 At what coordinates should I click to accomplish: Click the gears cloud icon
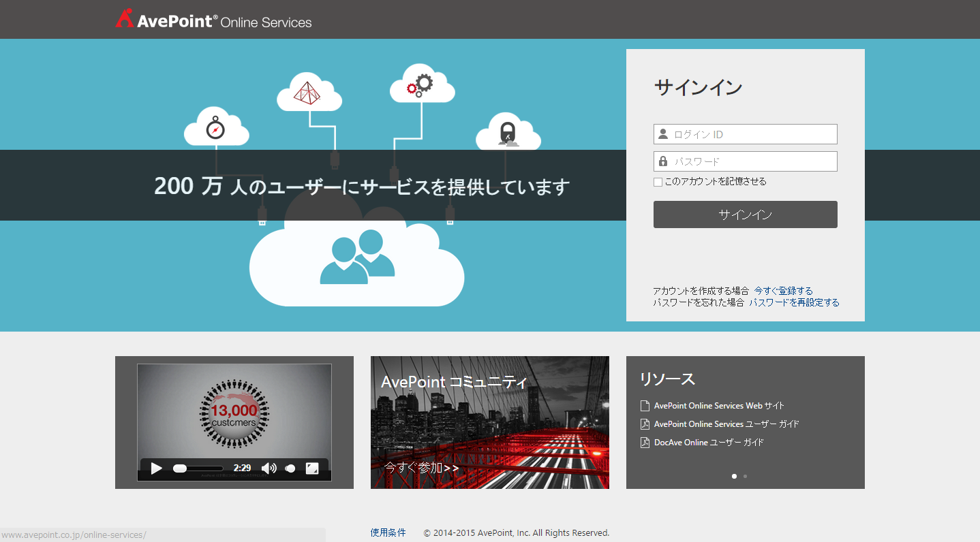(x=422, y=83)
